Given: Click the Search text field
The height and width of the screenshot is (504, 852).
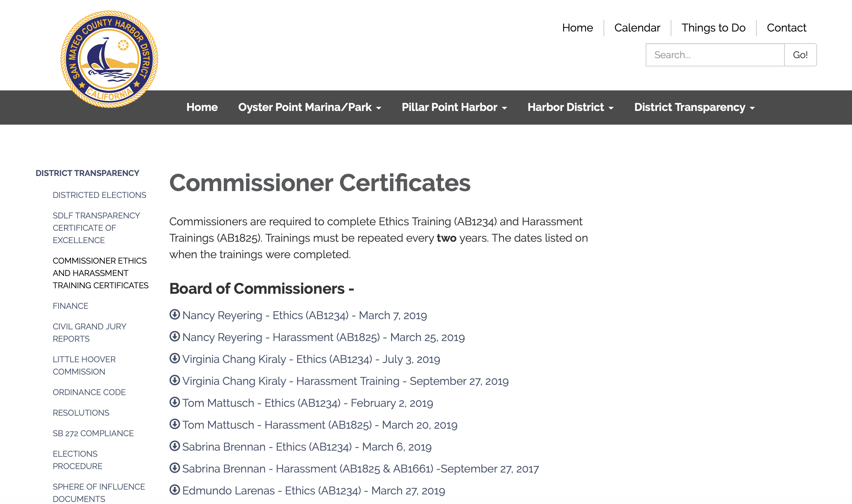Looking at the screenshot, I should click(x=715, y=55).
